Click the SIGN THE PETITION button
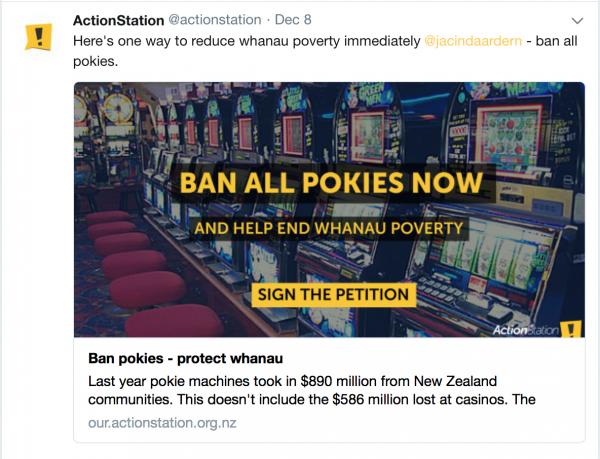 tap(332, 294)
